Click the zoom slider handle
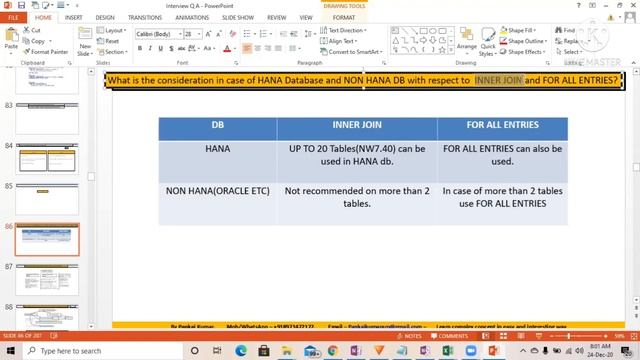The image size is (640, 360). tap(568, 336)
